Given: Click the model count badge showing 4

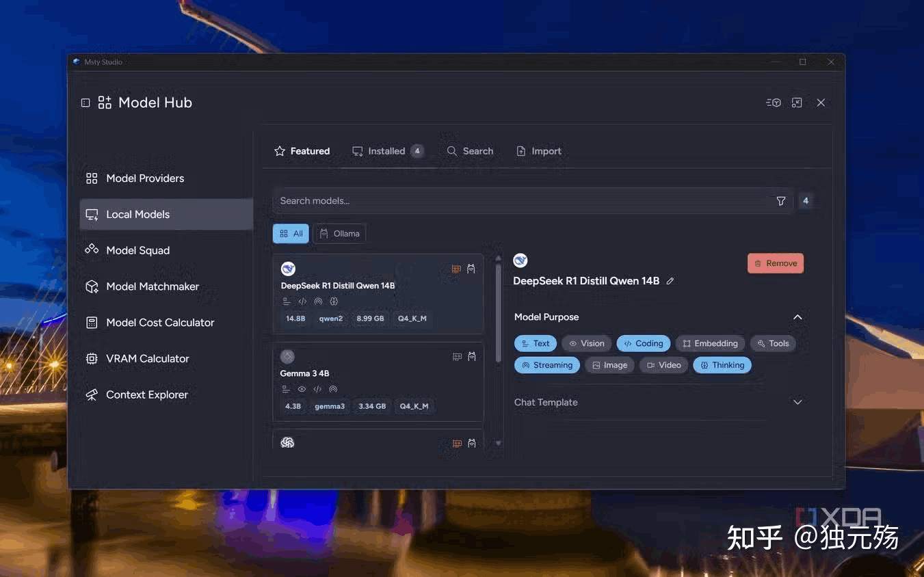Looking at the screenshot, I should pyautogui.click(x=806, y=201).
